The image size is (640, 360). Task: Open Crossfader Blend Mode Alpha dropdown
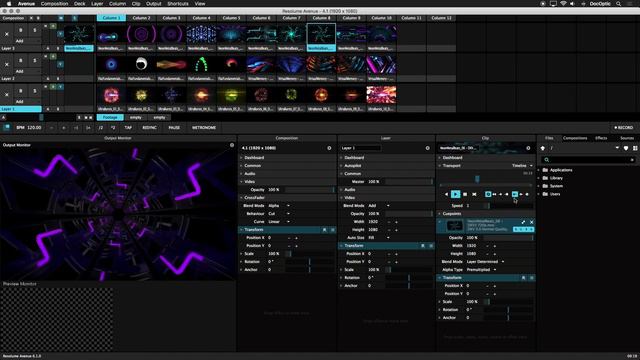coord(279,206)
